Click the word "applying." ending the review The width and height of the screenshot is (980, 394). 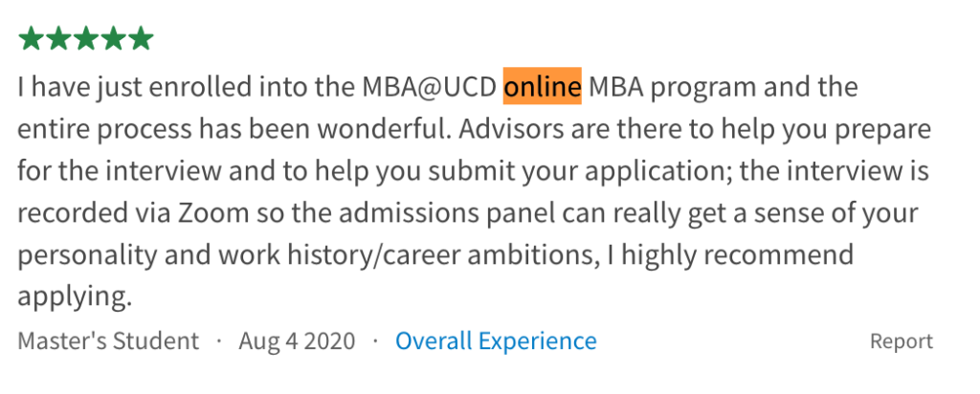pos(74,297)
